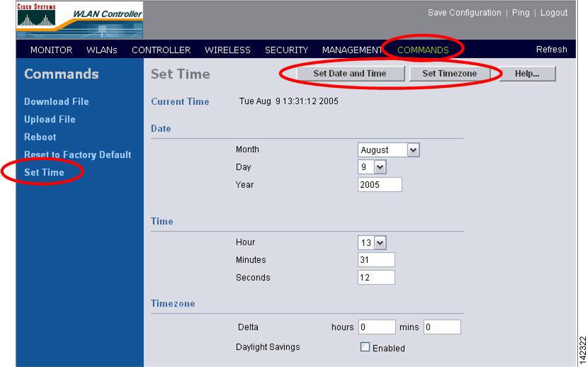Click the Delta mins input field
588x367 pixels.
click(x=442, y=327)
